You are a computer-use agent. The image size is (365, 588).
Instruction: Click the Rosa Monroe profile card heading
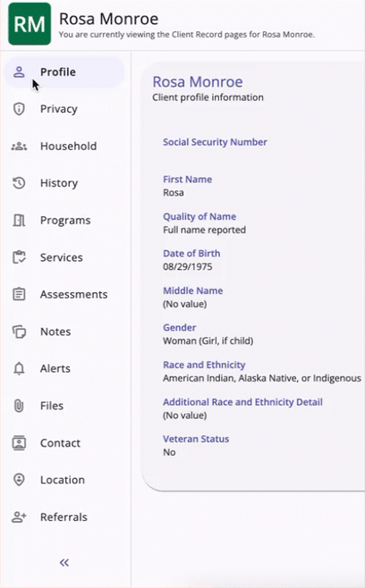(x=198, y=81)
